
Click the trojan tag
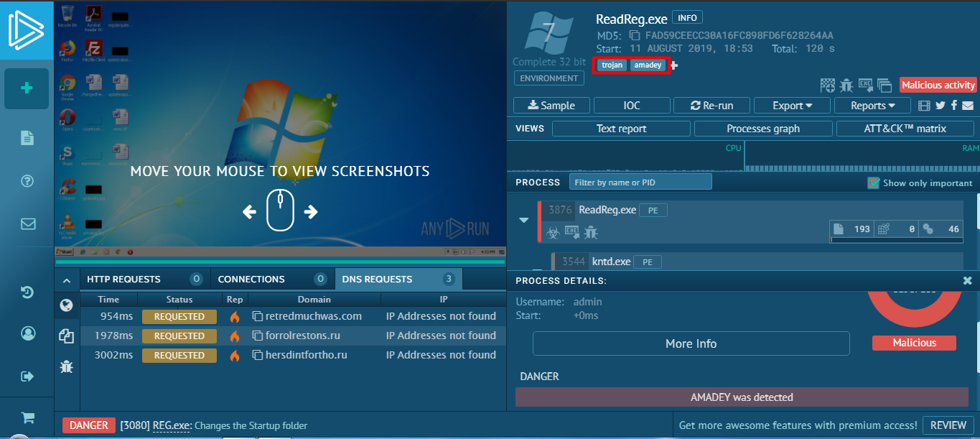pyautogui.click(x=612, y=65)
